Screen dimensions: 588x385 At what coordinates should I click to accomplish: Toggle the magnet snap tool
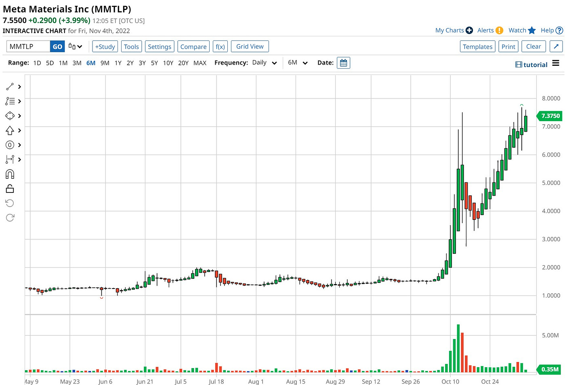pos(10,174)
